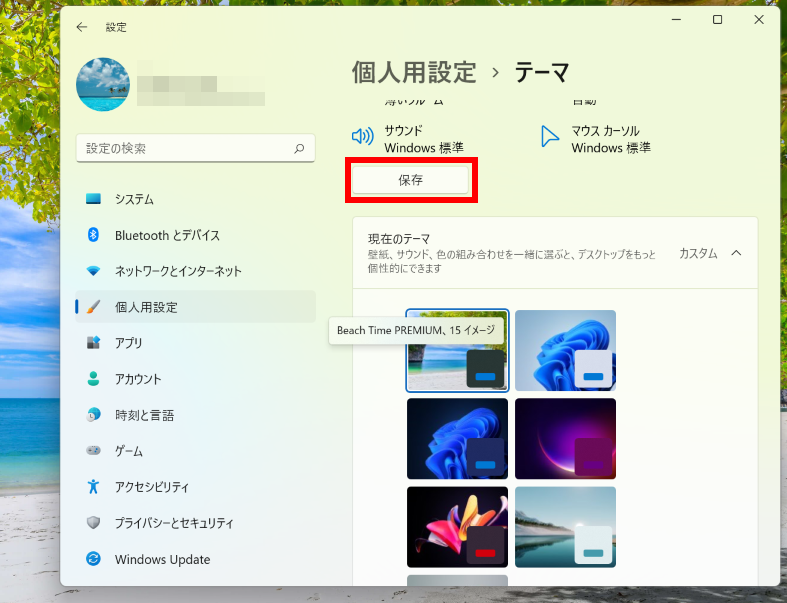Select the dark blue bloom theme thumbnail
The width and height of the screenshot is (787, 603).
457,438
